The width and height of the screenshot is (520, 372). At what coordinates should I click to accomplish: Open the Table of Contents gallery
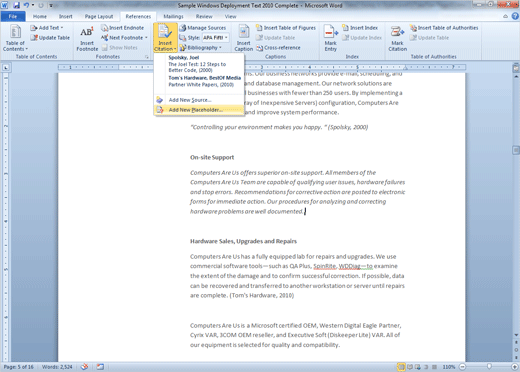click(15, 38)
